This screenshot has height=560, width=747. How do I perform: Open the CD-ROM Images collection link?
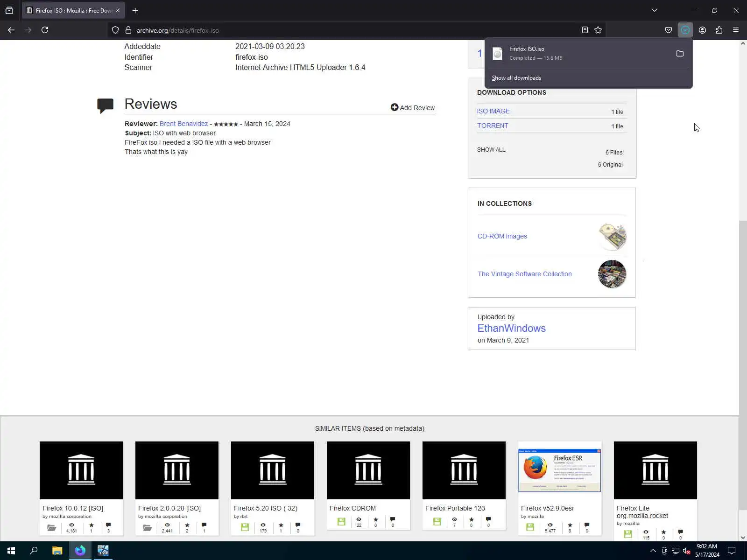pos(502,236)
